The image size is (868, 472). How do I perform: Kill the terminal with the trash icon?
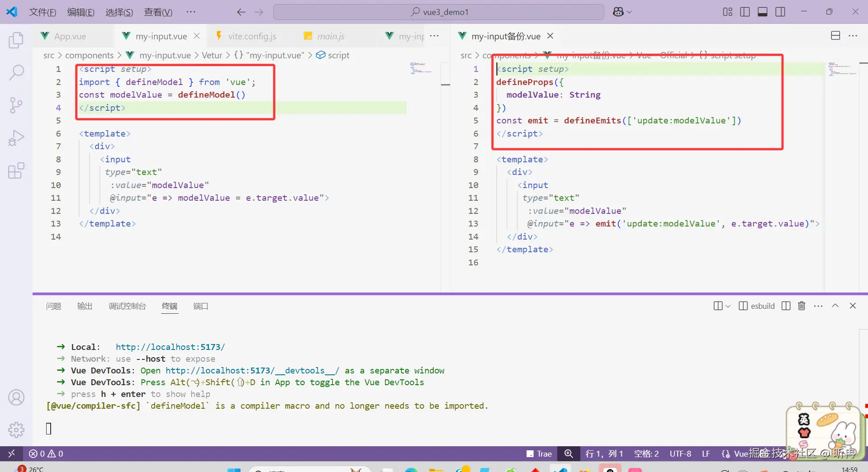pos(802,306)
